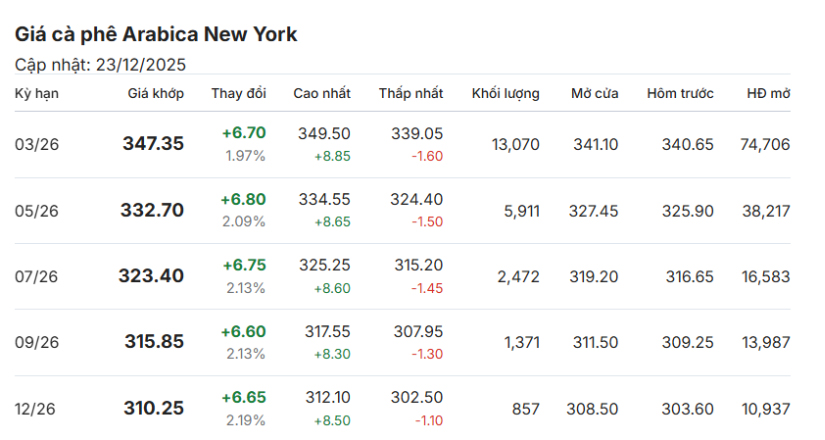
Task: Select the 07/26 matched price 323.40
Action: [x=151, y=276]
